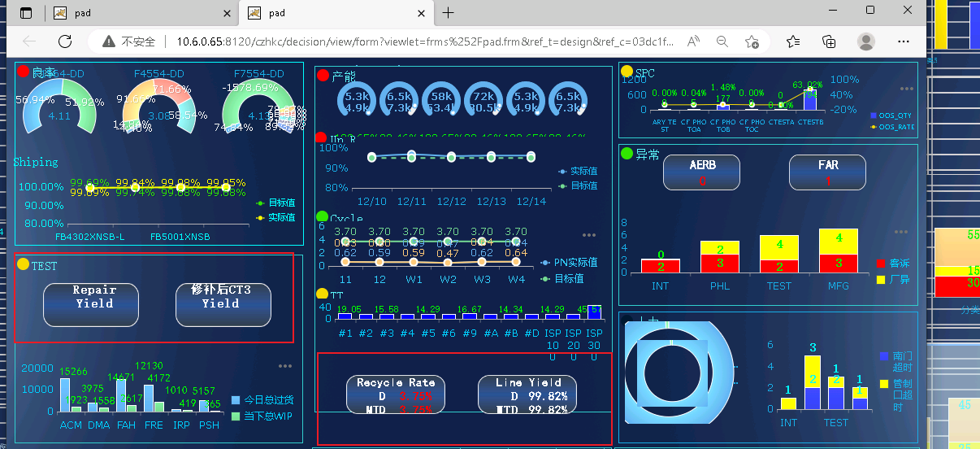The image size is (980, 449).
Task: Toggle the 当下总WIP legend series
Action: point(262,416)
